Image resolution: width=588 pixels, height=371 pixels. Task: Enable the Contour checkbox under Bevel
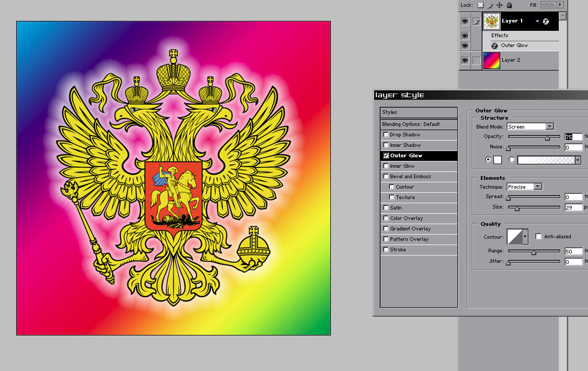point(392,187)
